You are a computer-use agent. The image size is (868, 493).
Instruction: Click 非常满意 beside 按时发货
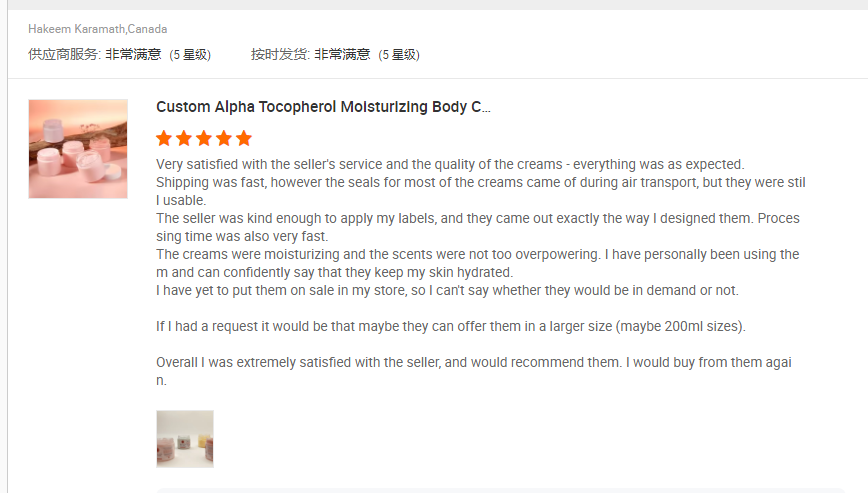point(342,54)
